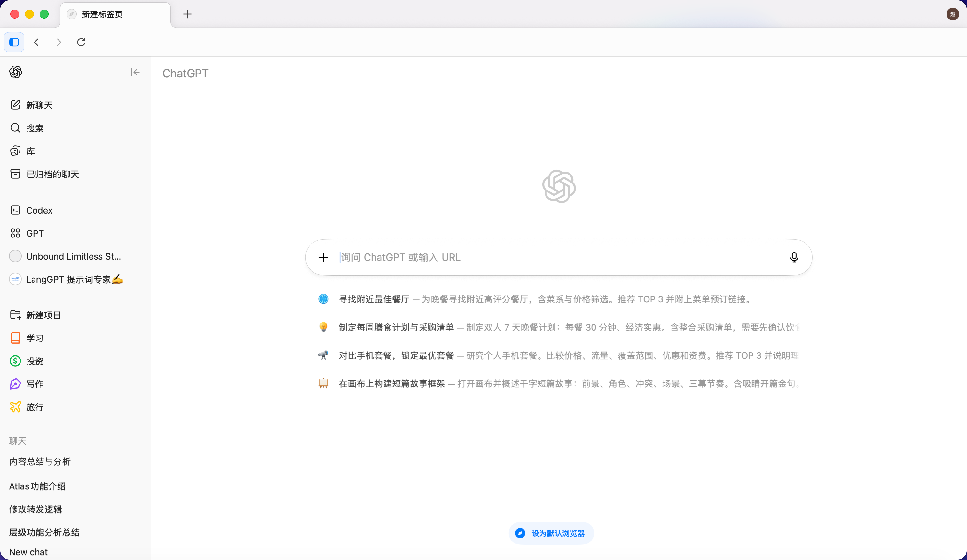Viewport: 967px width, 560px height.
Task: Click 设为默认浏览器 button
Action: point(551,533)
